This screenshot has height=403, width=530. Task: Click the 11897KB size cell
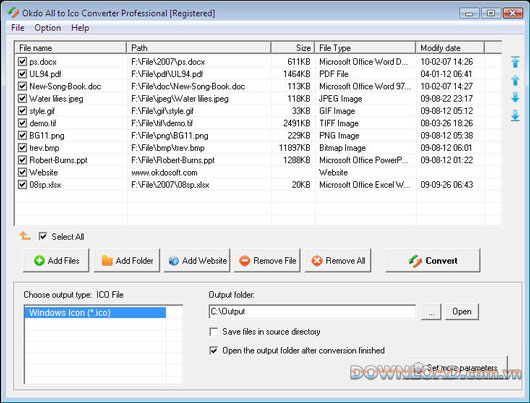click(294, 148)
